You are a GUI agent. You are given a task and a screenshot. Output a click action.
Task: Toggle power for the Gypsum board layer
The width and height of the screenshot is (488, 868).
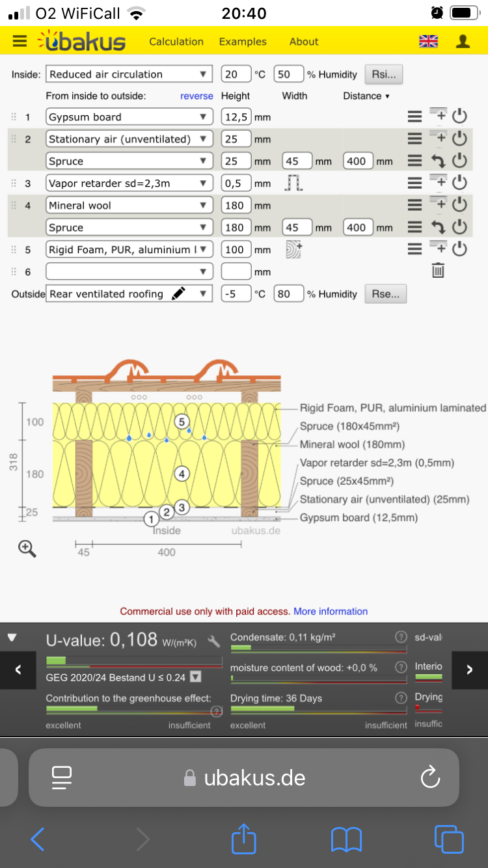point(459,117)
